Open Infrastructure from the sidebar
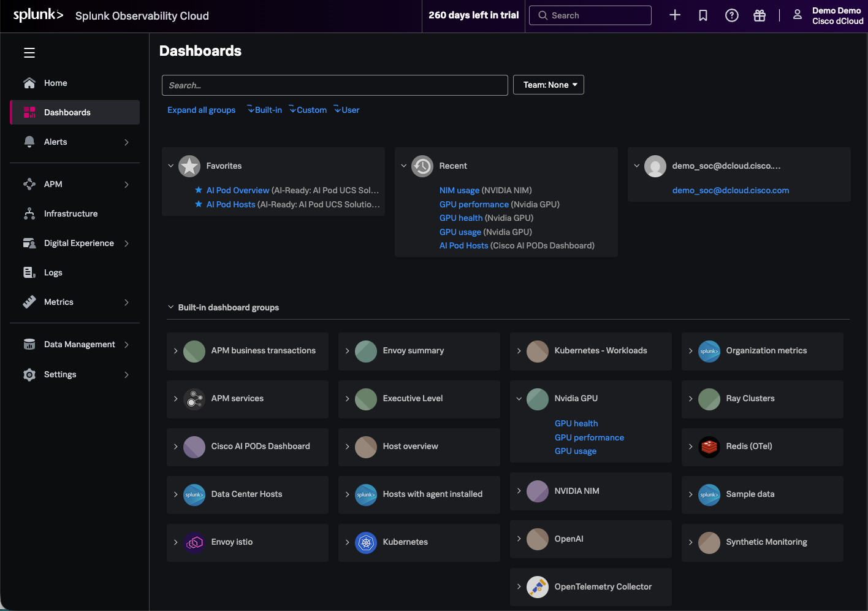 [x=70, y=213]
